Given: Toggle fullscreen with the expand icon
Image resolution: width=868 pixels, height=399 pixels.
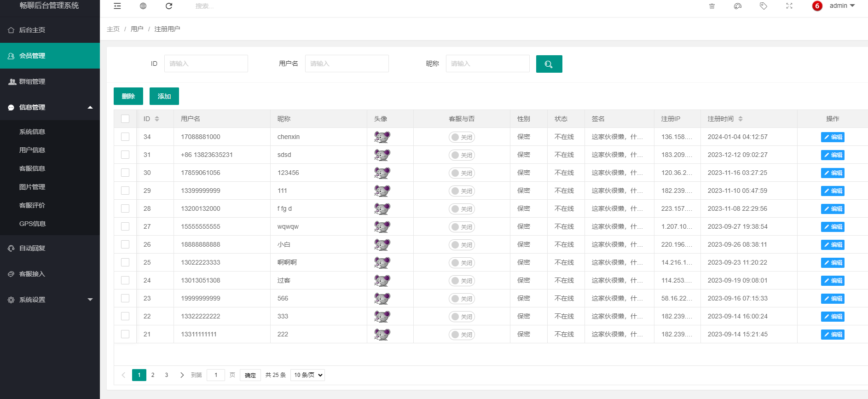Looking at the screenshot, I should (789, 6).
